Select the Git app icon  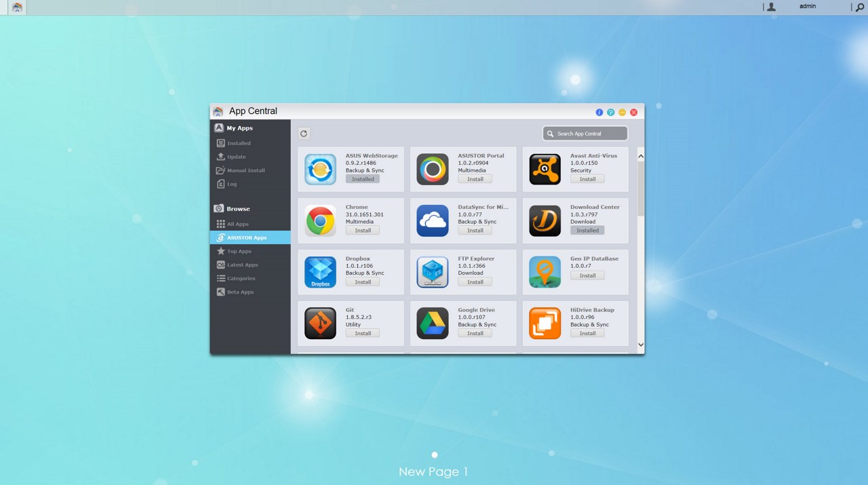[x=320, y=324]
